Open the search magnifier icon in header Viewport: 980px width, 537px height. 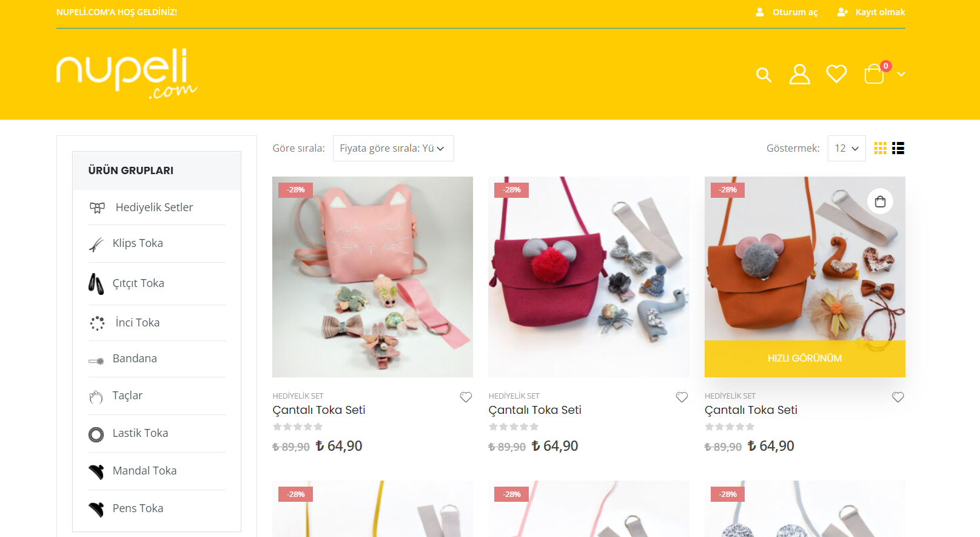point(764,75)
